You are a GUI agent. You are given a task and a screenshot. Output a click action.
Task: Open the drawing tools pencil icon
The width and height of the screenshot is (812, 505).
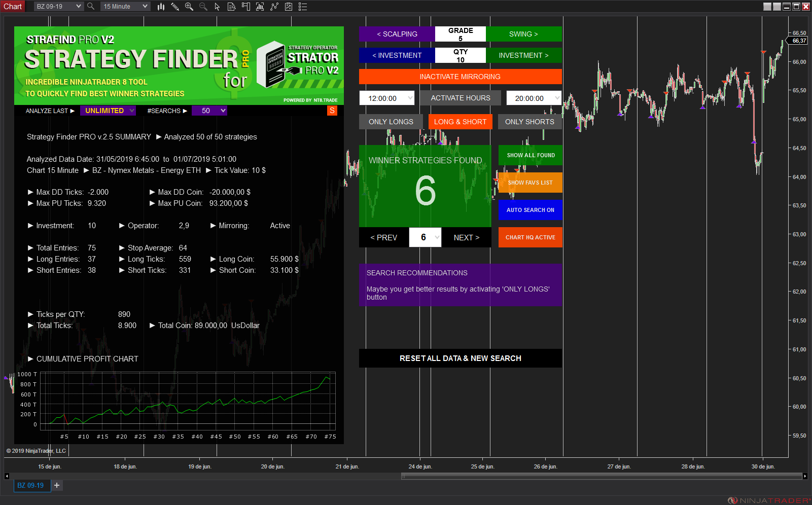(175, 7)
